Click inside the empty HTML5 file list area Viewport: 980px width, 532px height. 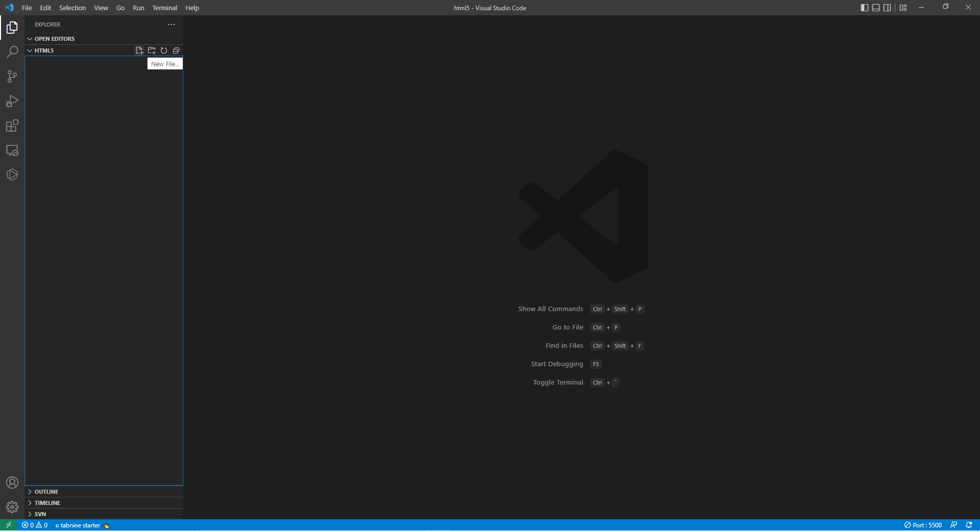pos(104,270)
